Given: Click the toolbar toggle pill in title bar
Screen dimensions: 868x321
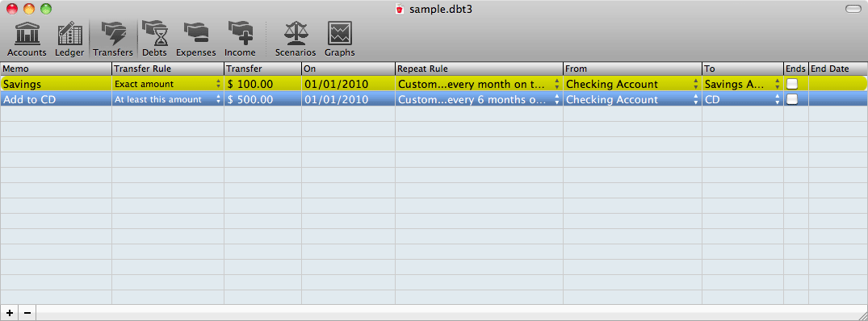Looking at the screenshot, I should (x=853, y=9).
